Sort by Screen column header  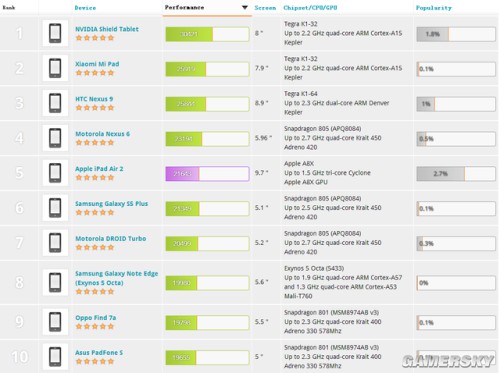(x=265, y=8)
